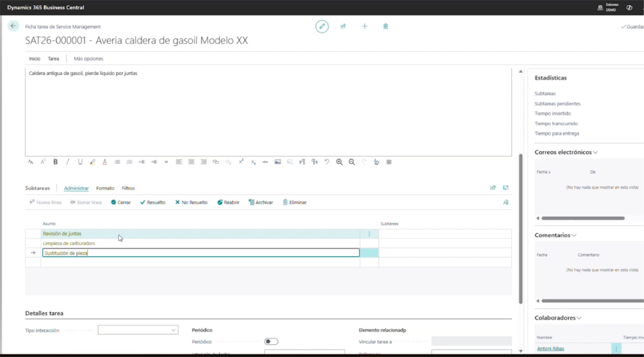Click the zoom in magnifier icon
Screen dimensions: 644x357
(x=340, y=162)
